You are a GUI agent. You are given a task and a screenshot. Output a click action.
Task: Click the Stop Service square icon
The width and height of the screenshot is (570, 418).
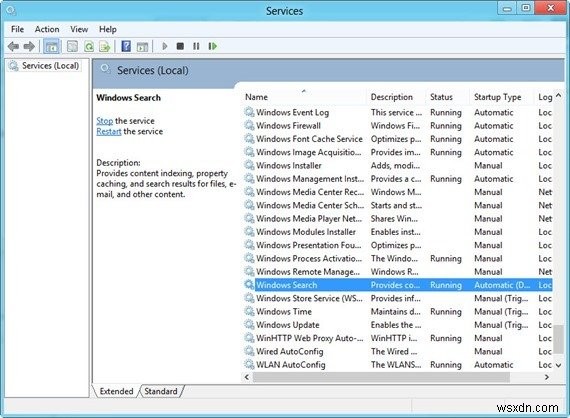[x=180, y=46]
